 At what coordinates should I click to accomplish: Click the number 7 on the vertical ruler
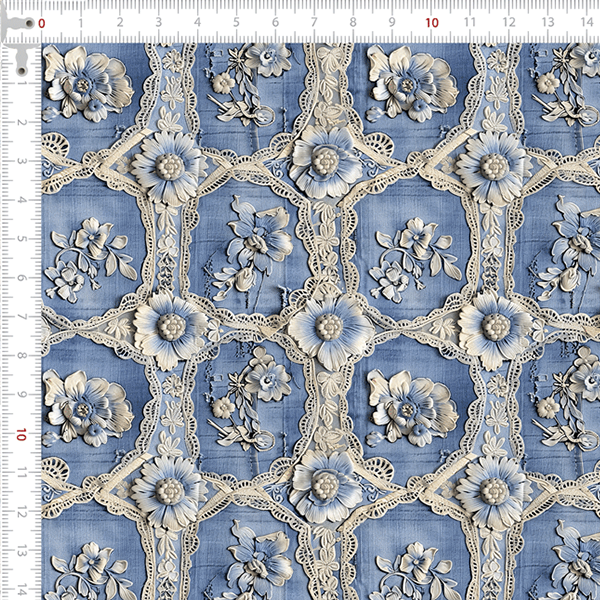(x=20, y=318)
